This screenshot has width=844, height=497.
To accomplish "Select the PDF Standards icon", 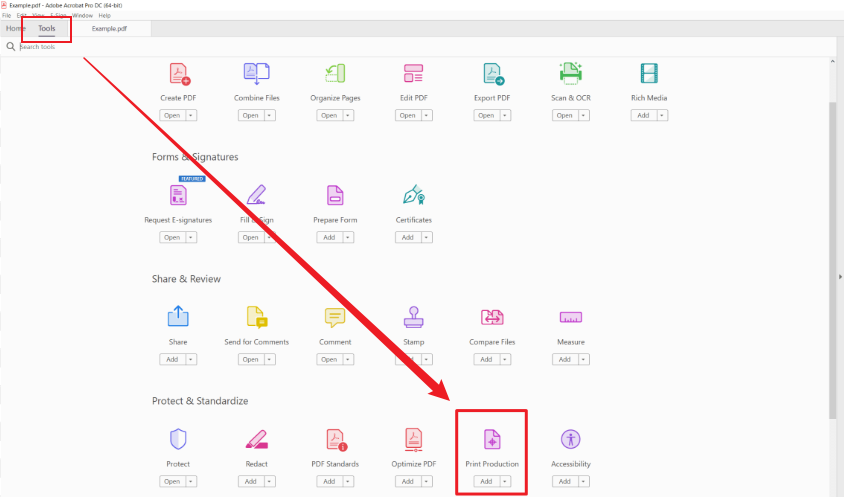I will click(336, 439).
